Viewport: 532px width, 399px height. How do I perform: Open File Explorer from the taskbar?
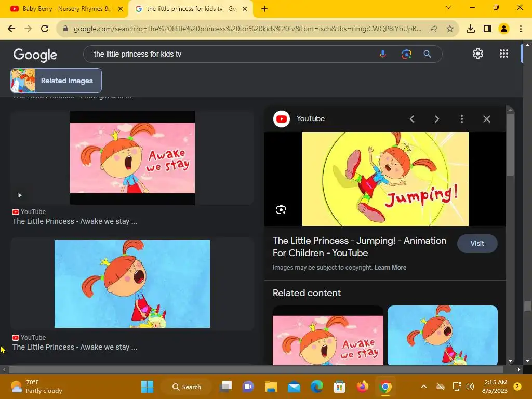pos(271,387)
